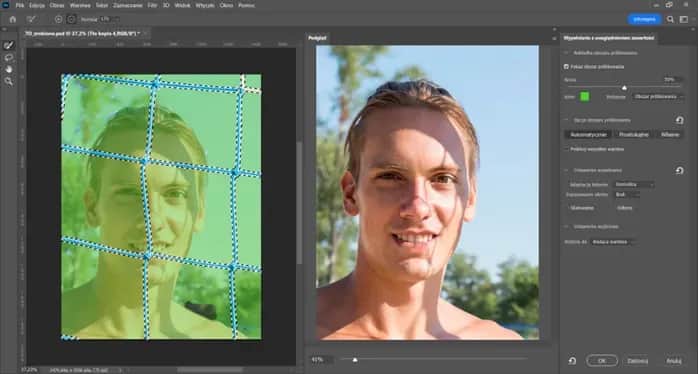Reset sampling area options with circular arrow

coord(679,120)
